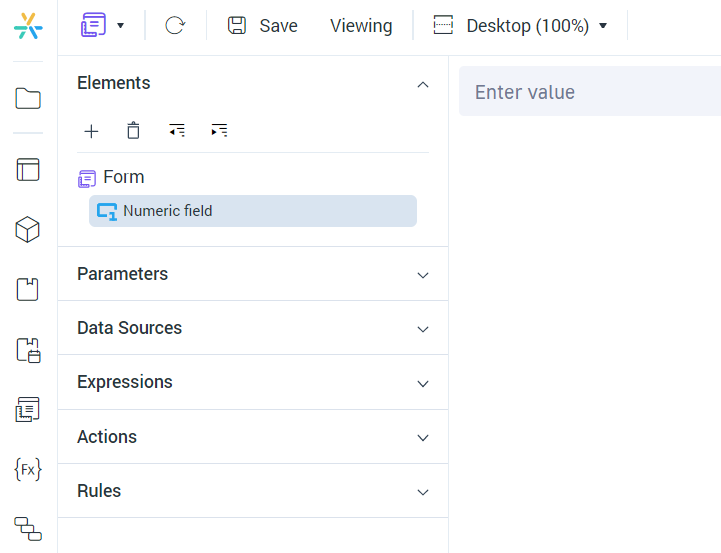The image size is (721, 553).
Task: Expand the Expressions section
Action: coord(423,383)
